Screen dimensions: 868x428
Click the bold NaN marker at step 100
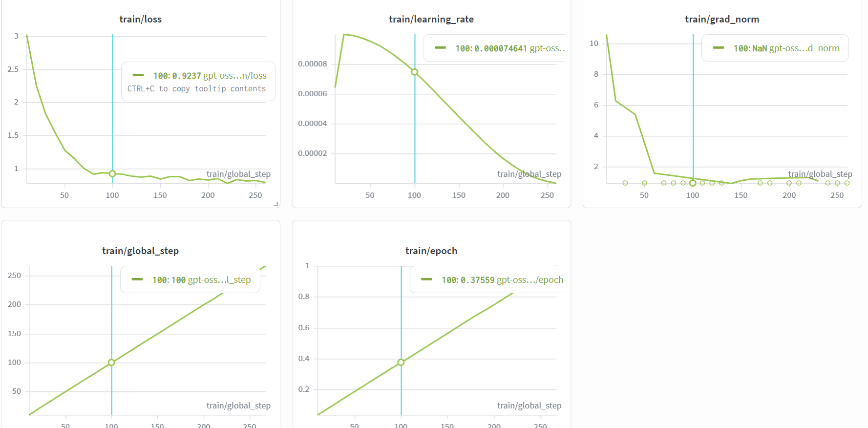pyautogui.click(x=693, y=183)
